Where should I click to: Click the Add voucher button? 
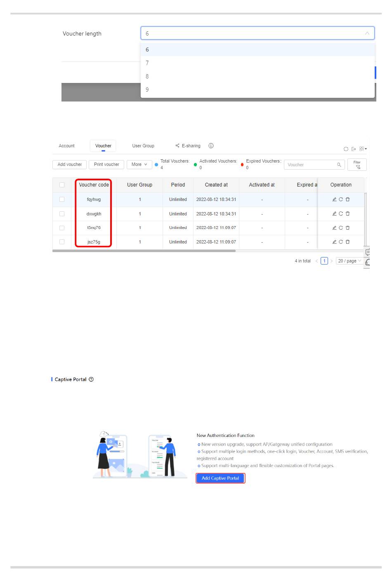69,164
